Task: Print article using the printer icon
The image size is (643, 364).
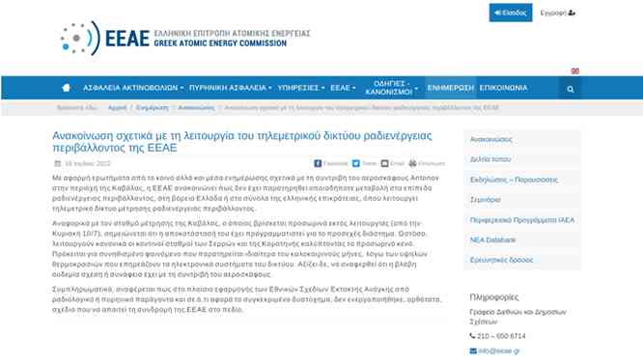Action: [412, 163]
